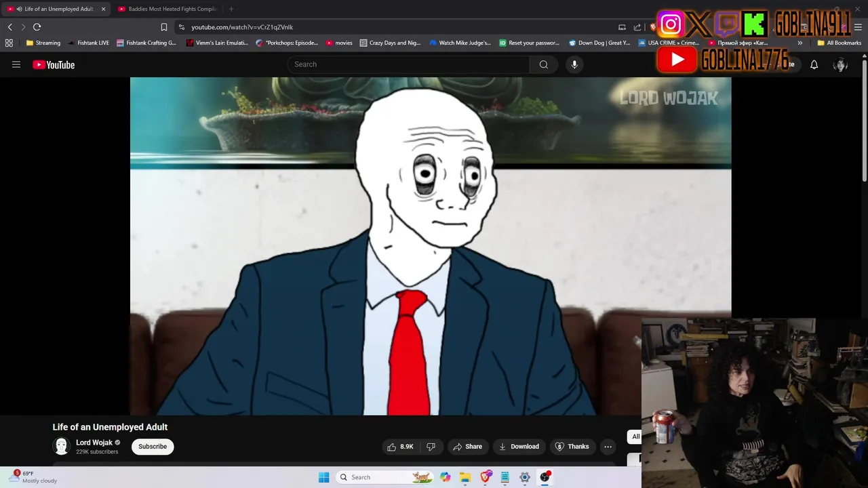Switch to Baddies Most Heated Fights tab

pos(168,9)
